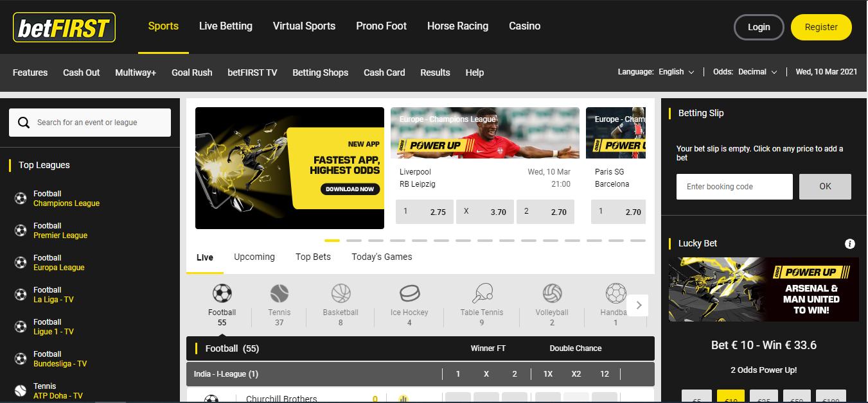Open the Help page

[x=475, y=73]
